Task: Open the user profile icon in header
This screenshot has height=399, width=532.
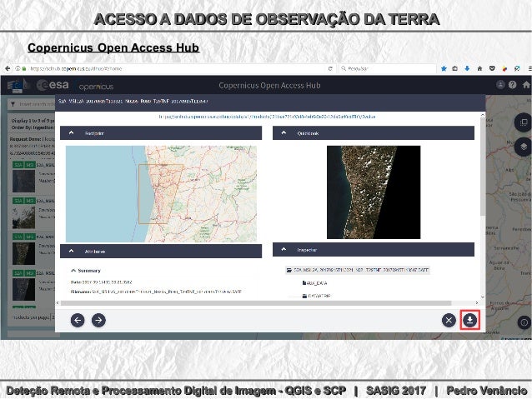Action: point(500,85)
